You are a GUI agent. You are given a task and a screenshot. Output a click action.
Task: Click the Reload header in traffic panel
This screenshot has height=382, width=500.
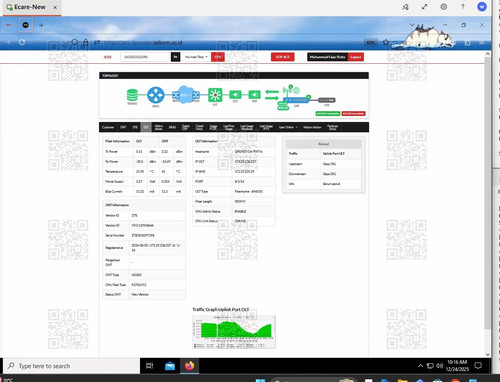click(323, 144)
